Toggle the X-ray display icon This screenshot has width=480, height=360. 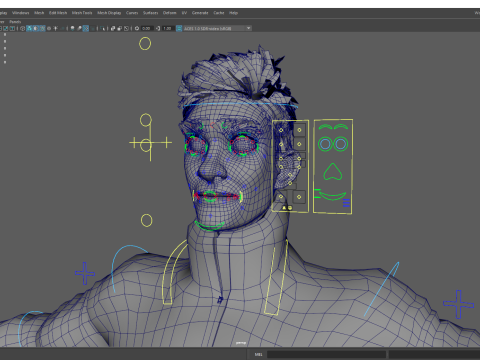pyautogui.click(x=113, y=28)
